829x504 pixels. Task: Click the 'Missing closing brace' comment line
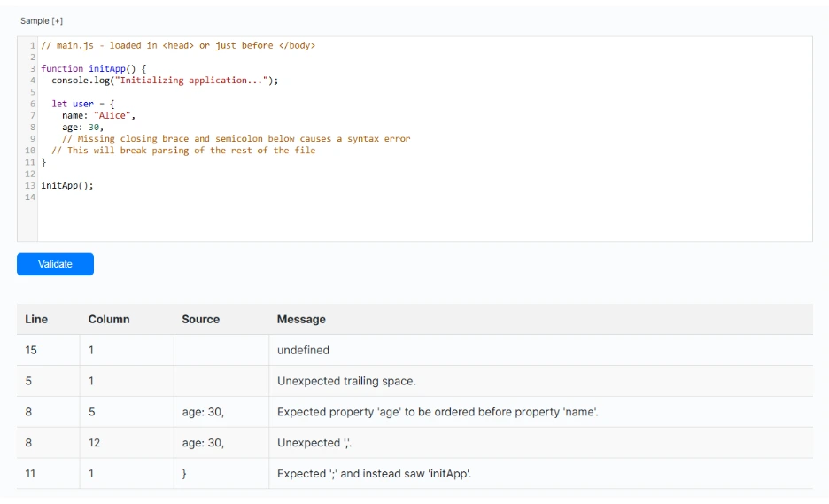pyautogui.click(x=236, y=138)
